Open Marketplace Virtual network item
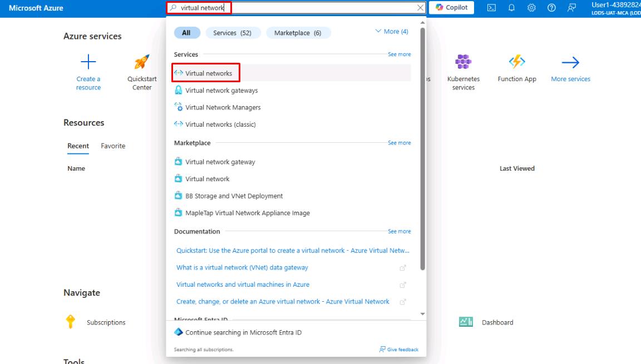 (x=292, y=179)
